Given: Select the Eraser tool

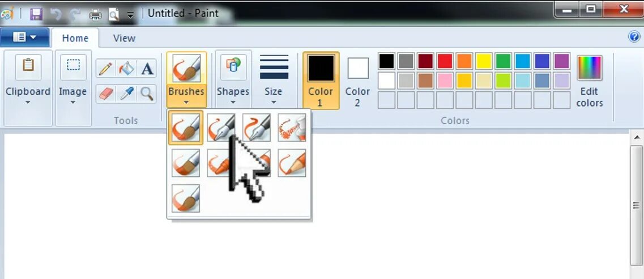Looking at the screenshot, I should tap(105, 94).
